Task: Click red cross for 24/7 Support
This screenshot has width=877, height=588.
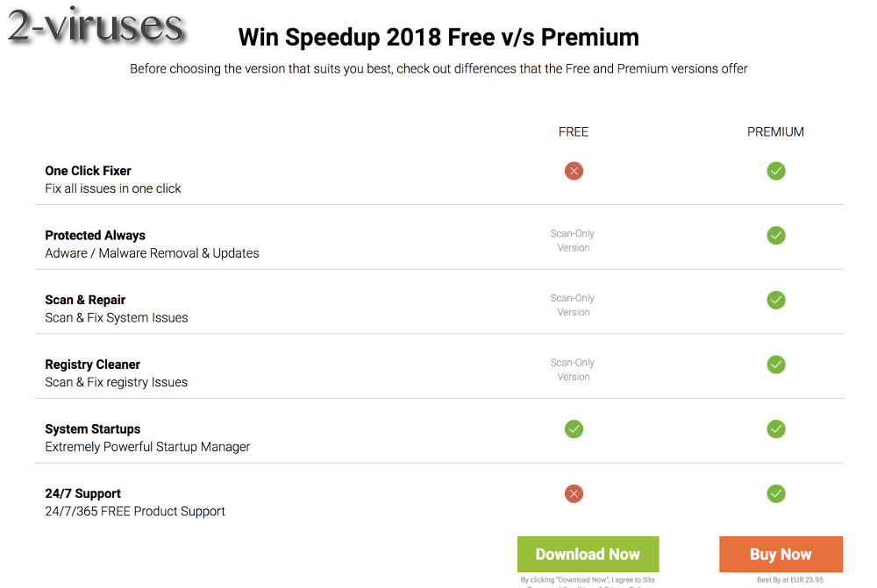Action: [574, 493]
